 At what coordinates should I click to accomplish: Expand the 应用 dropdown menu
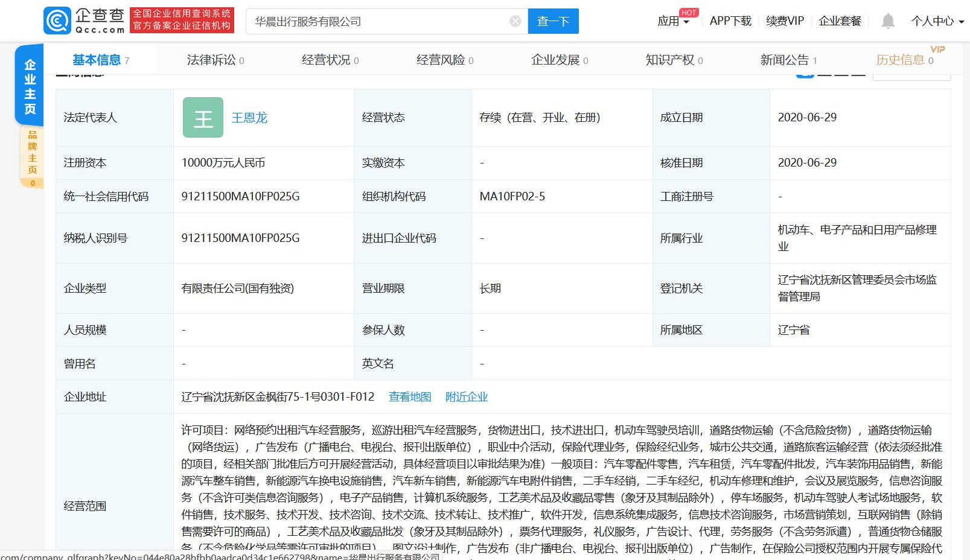click(673, 21)
